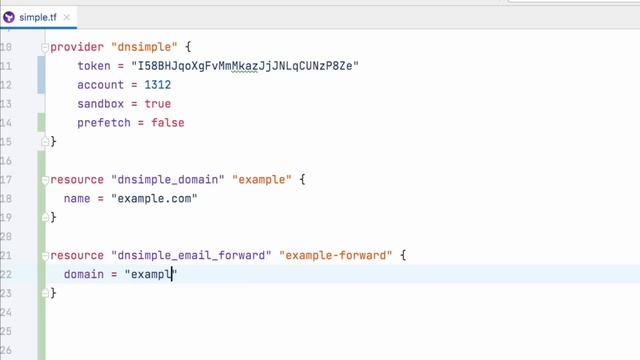Click the name attribute on line 18

click(x=77, y=199)
